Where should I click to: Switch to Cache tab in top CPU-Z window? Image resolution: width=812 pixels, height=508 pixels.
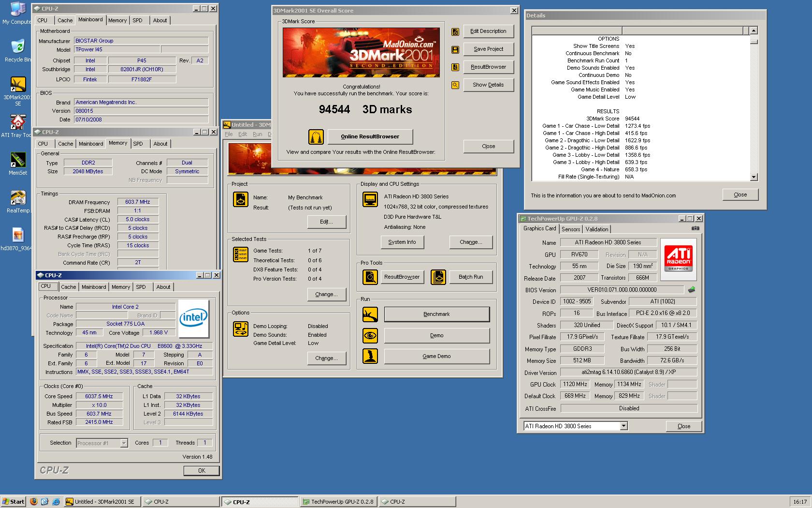point(65,20)
